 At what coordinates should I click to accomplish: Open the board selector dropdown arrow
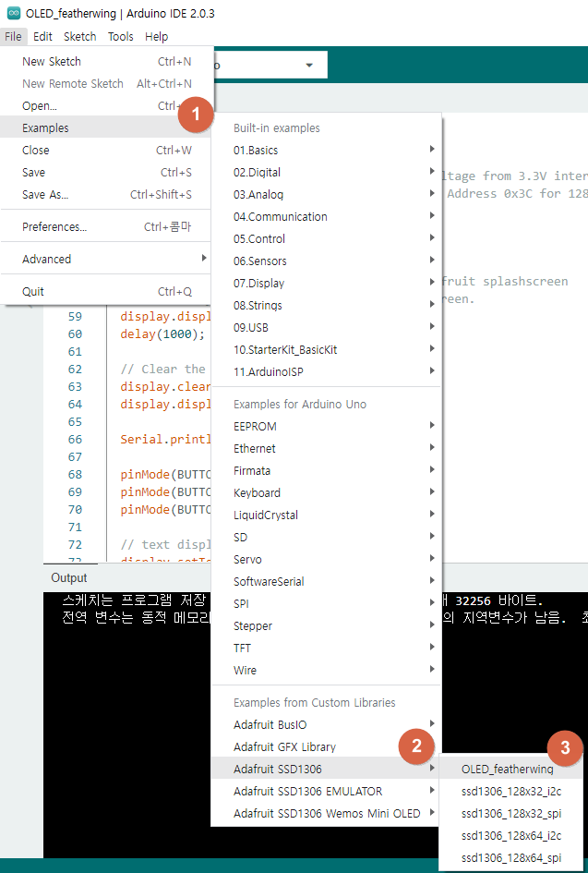[x=309, y=66]
